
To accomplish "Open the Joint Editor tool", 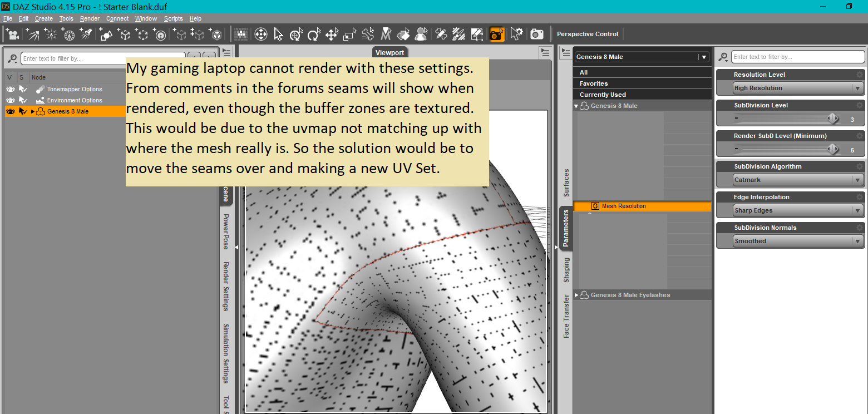I will (441, 34).
